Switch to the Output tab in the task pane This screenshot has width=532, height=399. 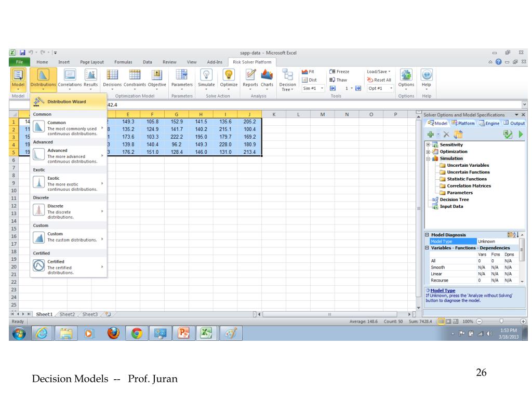coord(514,123)
